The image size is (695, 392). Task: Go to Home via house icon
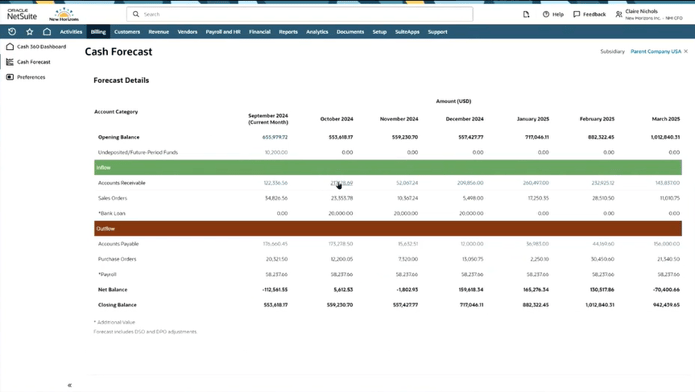click(x=47, y=31)
